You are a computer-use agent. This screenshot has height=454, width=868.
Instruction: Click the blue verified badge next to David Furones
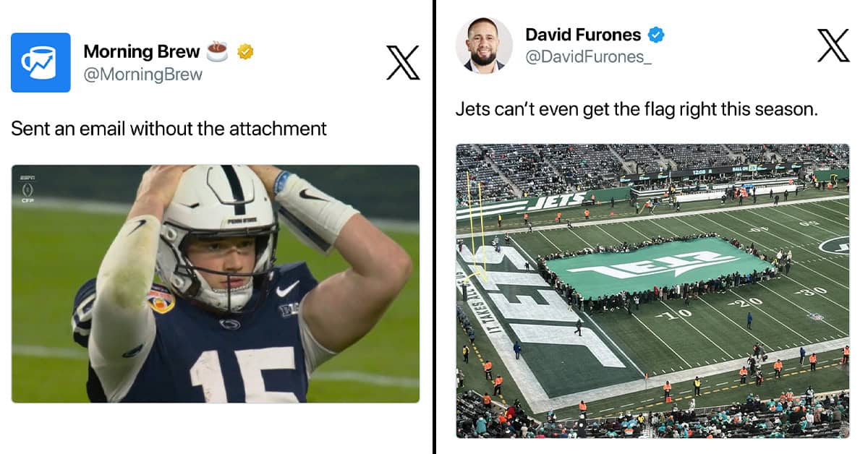coord(655,34)
